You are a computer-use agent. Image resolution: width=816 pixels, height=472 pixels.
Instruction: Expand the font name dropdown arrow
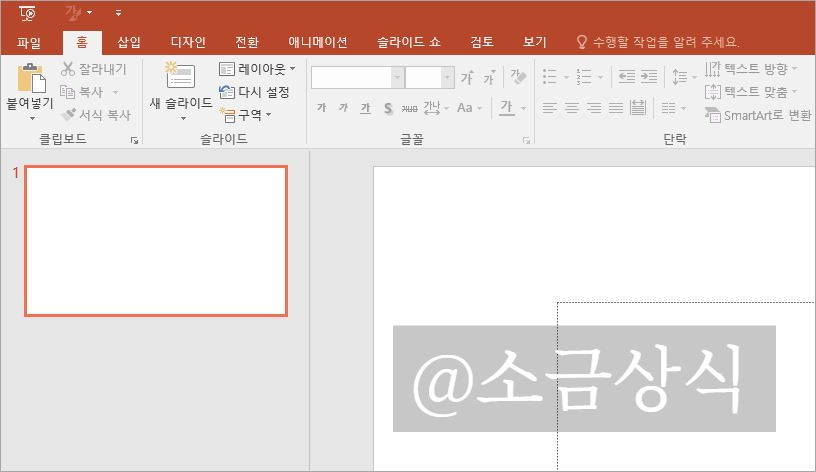(397, 78)
